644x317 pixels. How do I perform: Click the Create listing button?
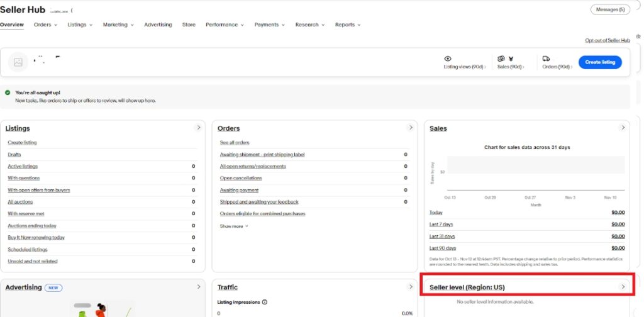click(x=600, y=62)
